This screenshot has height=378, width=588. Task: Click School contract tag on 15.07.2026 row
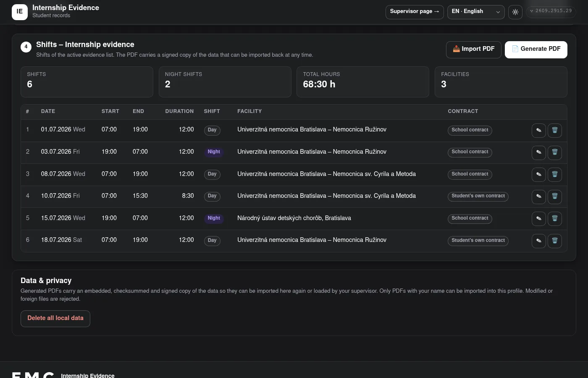[470, 218]
